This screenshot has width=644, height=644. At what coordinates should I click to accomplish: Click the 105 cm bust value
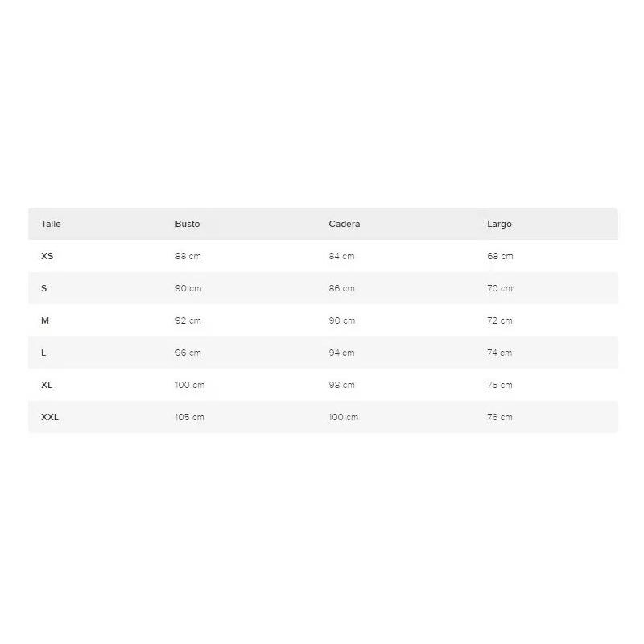tap(190, 417)
